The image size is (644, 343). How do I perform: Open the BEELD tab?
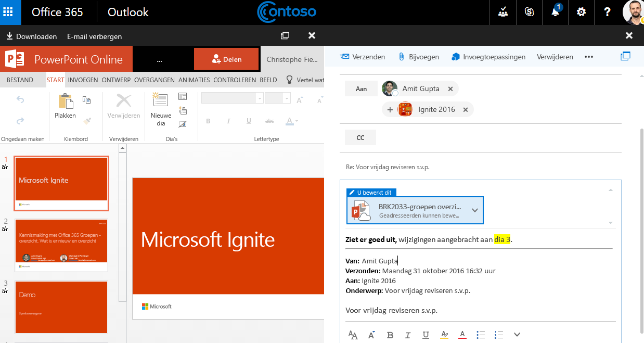pos(268,80)
